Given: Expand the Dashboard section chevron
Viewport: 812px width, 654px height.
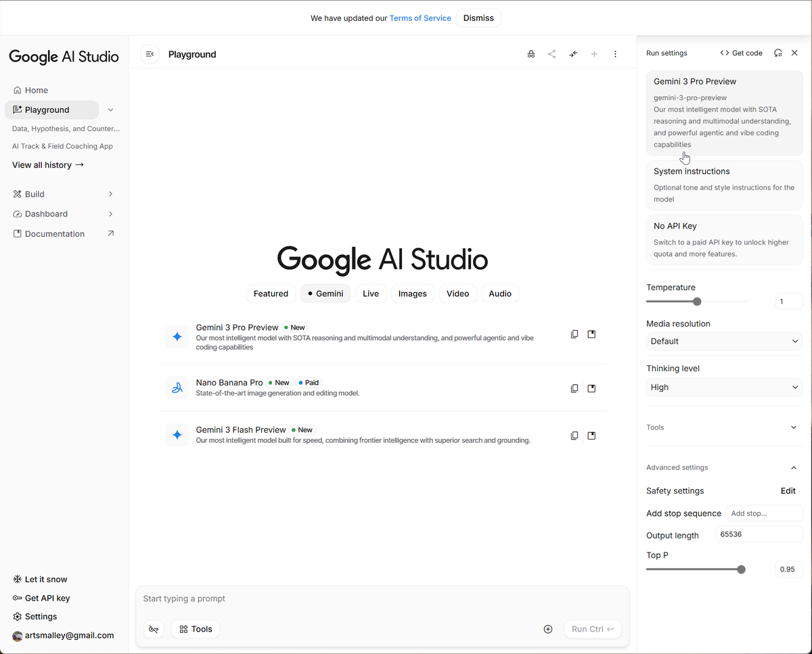Looking at the screenshot, I should [x=111, y=214].
